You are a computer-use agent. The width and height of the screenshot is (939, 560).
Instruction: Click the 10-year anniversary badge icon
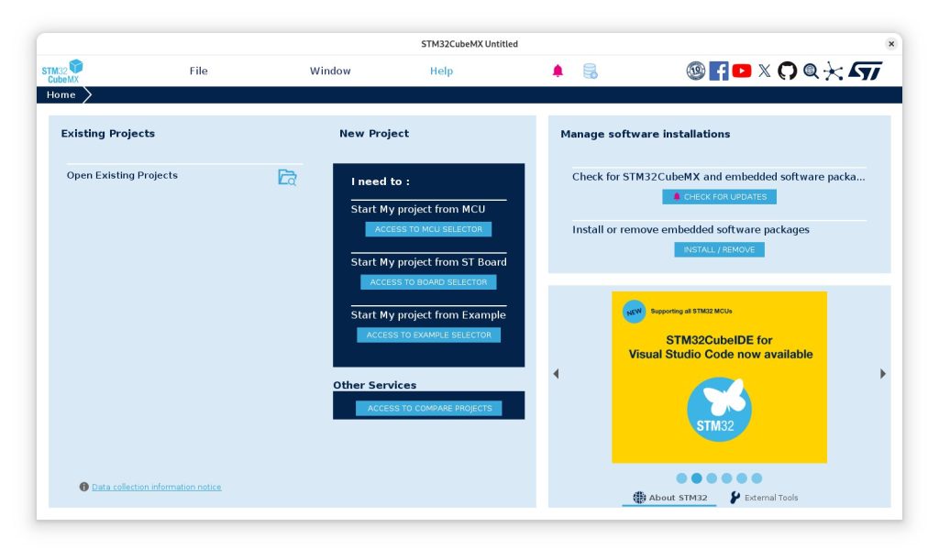click(x=696, y=71)
